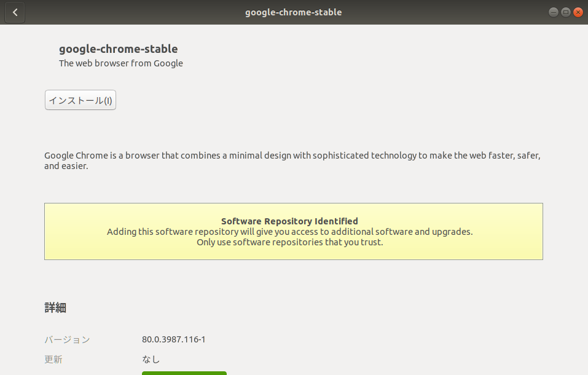This screenshot has height=375, width=588.
Task: Click the subtitle 'The web browser from Google'
Action: pyautogui.click(x=121, y=63)
